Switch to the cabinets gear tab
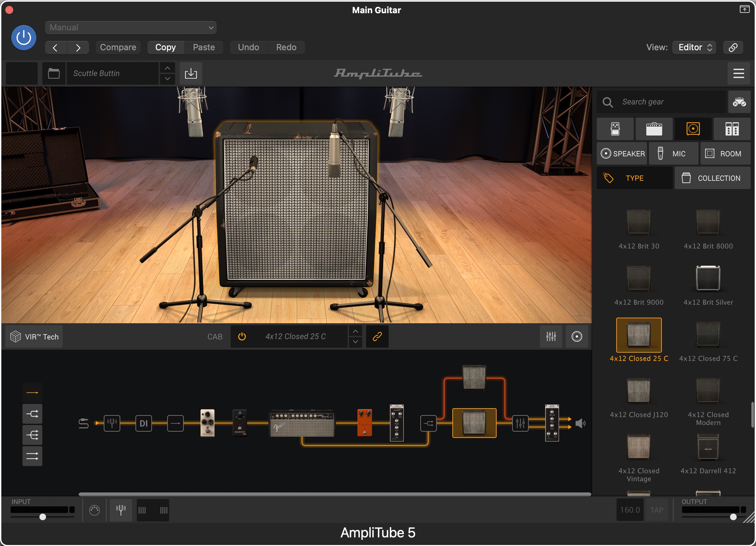 click(693, 129)
